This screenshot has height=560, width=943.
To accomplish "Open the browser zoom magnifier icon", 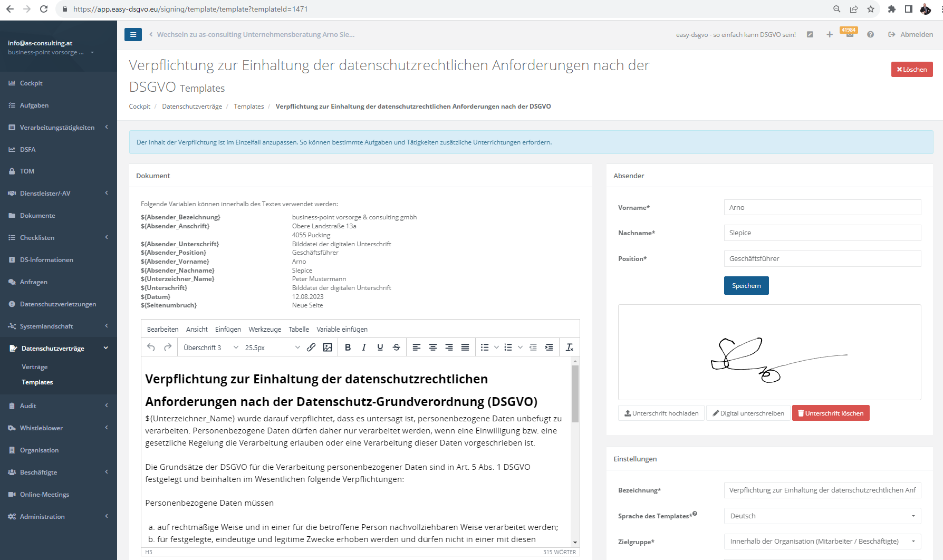I will 837,9.
